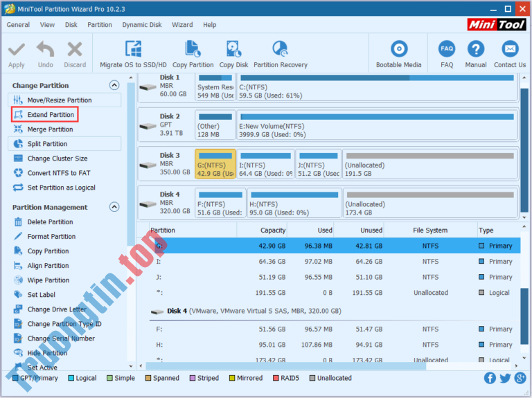532x398 pixels.
Task: Select G:(NTFS) block on Disk 3
Action: 215,164
